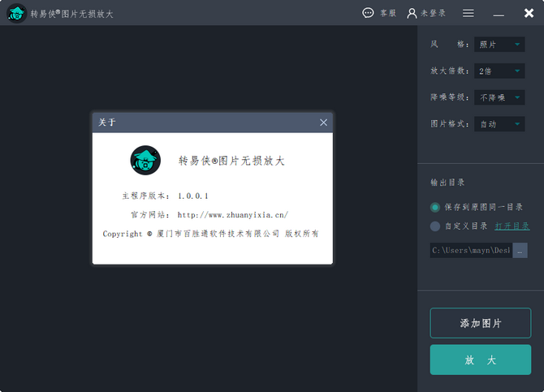The image size is (544, 392).
Task: Minimize the main window
Action: coord(499,15)
